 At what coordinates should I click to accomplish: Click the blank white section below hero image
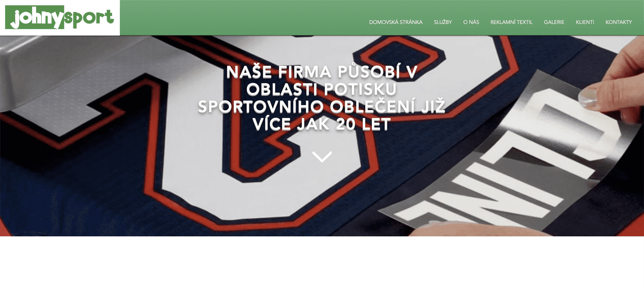(322, 261)
